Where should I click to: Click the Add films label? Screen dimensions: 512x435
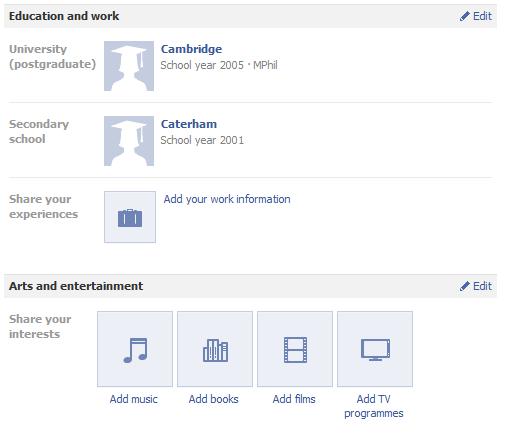[294, 399]
